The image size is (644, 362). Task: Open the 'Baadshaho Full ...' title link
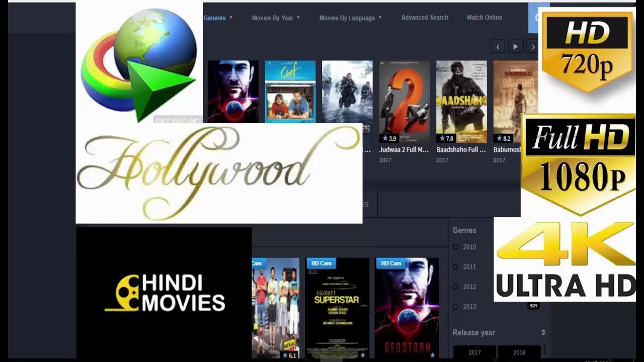pos(461,150)
